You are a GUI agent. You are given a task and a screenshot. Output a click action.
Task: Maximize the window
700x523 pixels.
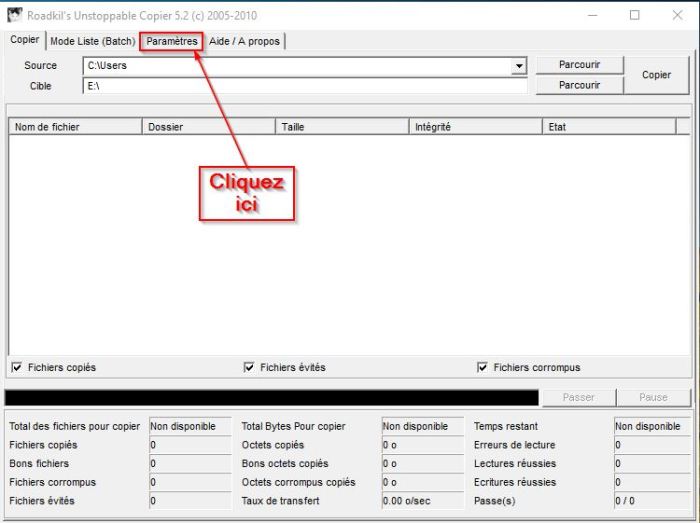coord(634,15)
